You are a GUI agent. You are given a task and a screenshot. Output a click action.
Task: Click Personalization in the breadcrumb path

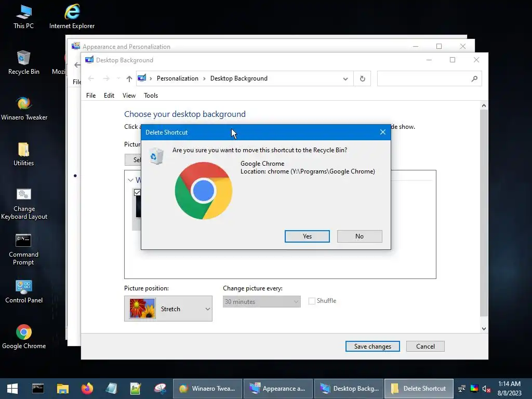point(178,78)
